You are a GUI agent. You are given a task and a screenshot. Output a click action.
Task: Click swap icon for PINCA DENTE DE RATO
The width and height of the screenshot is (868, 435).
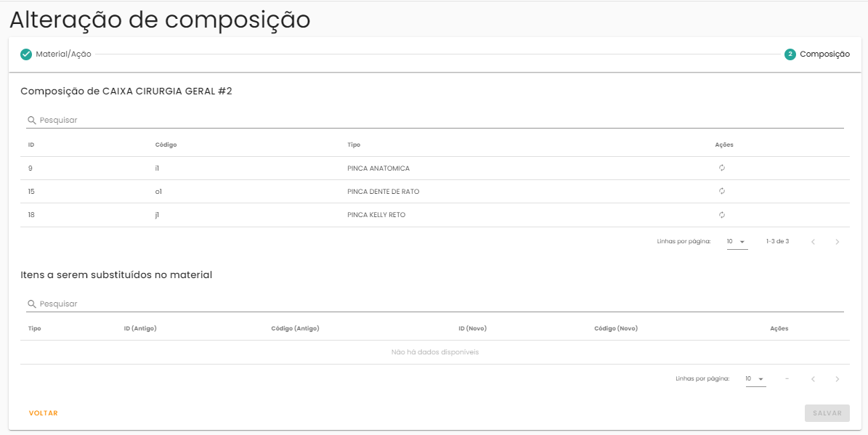click(x=722, y=191)
